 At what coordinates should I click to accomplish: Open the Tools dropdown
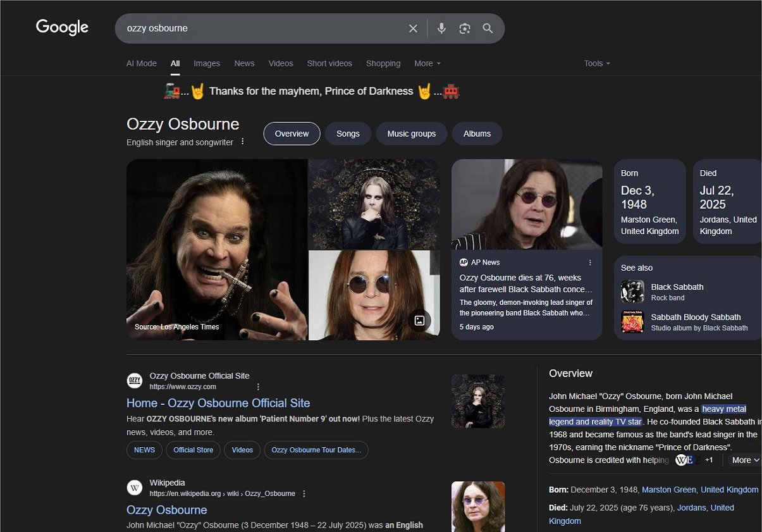coord(597,63)
